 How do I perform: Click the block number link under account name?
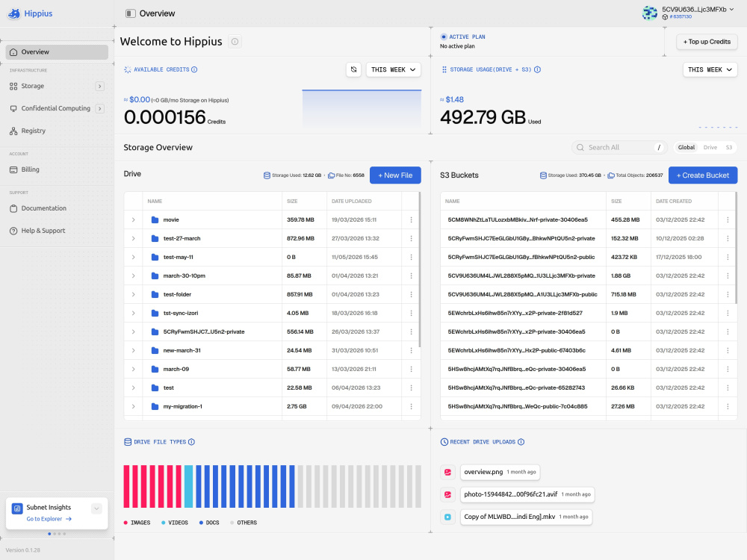(681, 16)
